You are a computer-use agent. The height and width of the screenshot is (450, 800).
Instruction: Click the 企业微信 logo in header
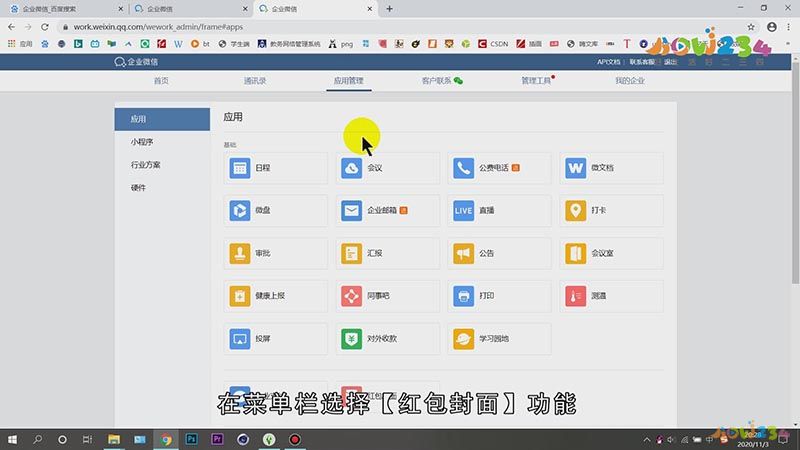click(x=136, y=62)
